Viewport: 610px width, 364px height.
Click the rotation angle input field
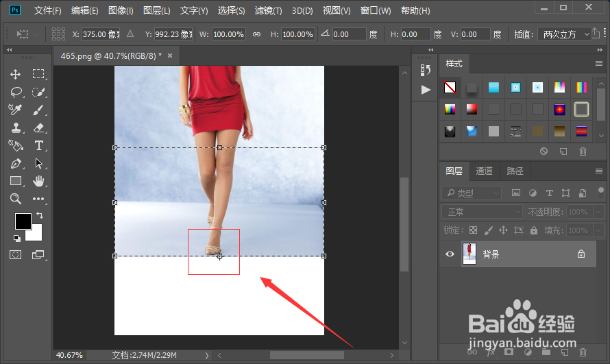(x=349, y=34)
